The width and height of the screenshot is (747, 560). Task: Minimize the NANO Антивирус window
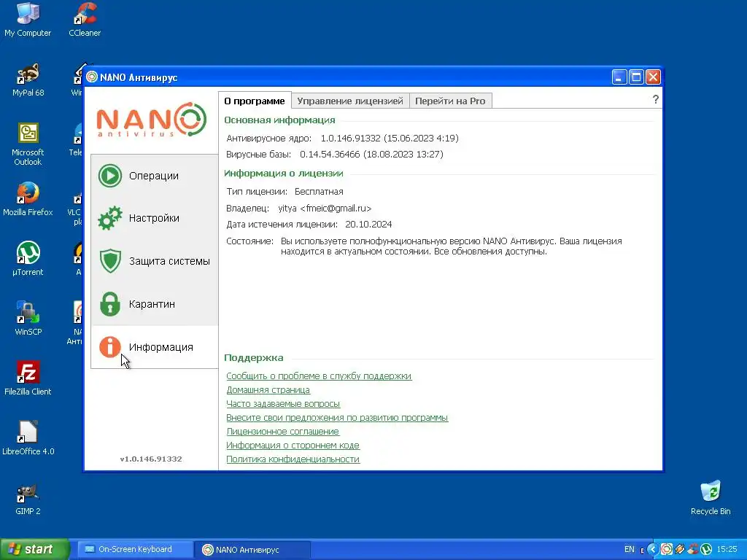[x=619, y=77]
